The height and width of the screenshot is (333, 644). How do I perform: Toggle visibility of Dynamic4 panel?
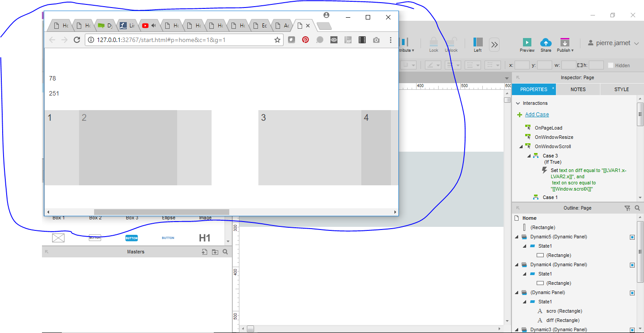click(632, 264)
